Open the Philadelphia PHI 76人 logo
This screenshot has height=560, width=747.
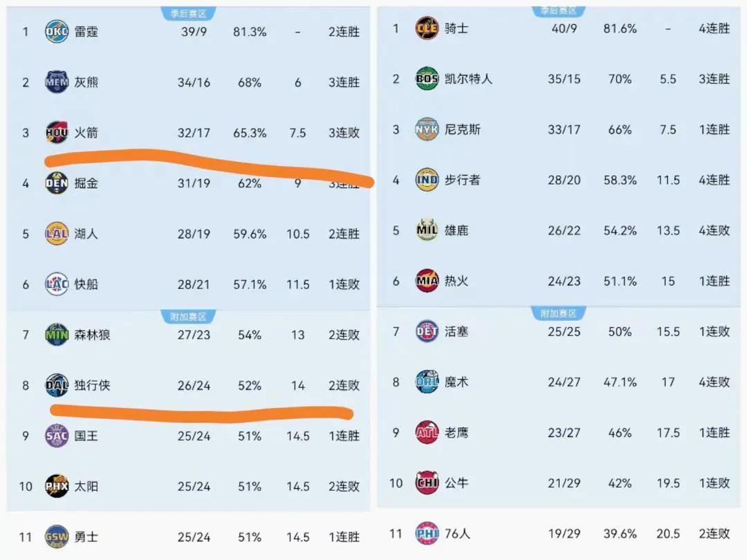pyautogui.click(x=427, y=533)
